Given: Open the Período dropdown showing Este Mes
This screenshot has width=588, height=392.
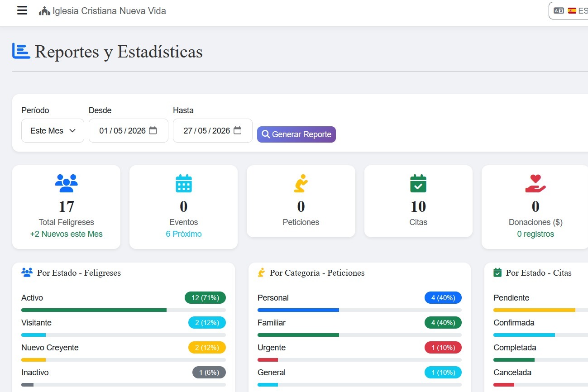Looking at the screenshot, I should [53, 131].
